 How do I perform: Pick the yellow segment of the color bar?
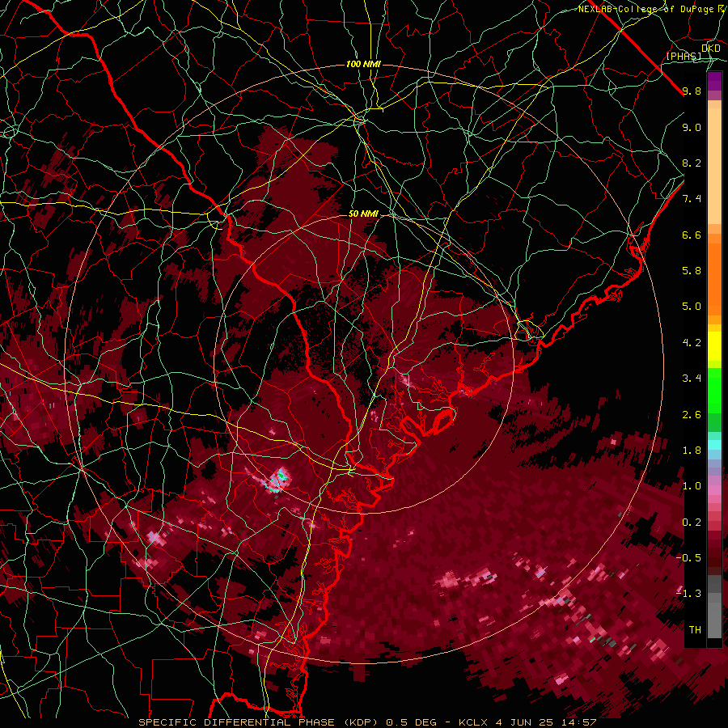(x=714, y=346)
